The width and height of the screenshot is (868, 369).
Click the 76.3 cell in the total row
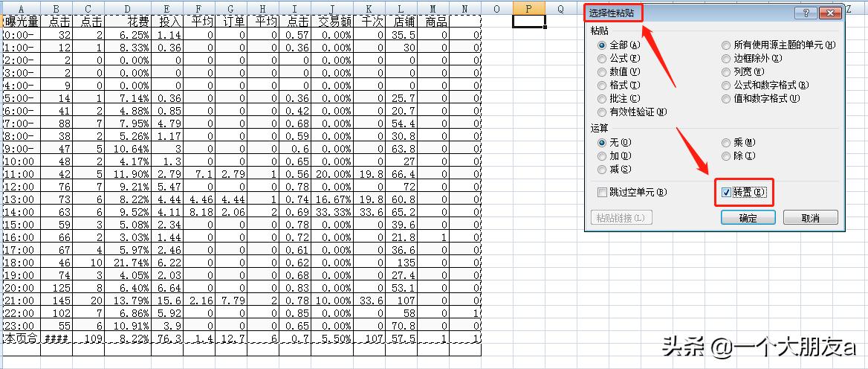(x=167, y=338)
